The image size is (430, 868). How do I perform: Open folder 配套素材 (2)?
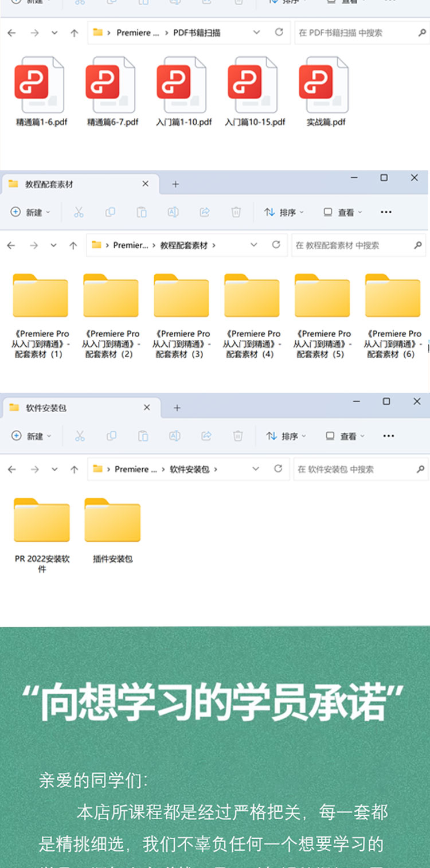pos(111,316)
